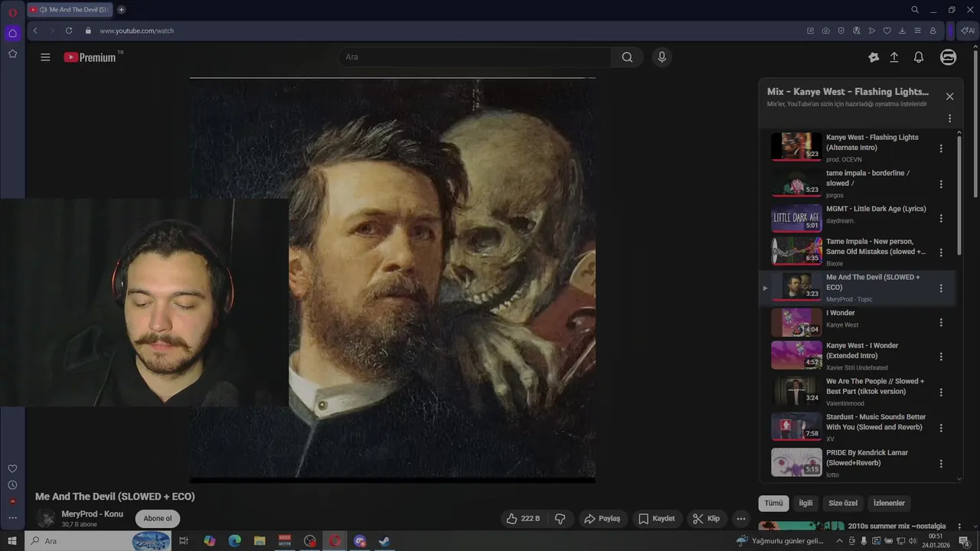Viewport: 980px width, 551px height.
Task: Dislike the video with thumbs-down
Action: pyautogui.click(x=560, y=519)
